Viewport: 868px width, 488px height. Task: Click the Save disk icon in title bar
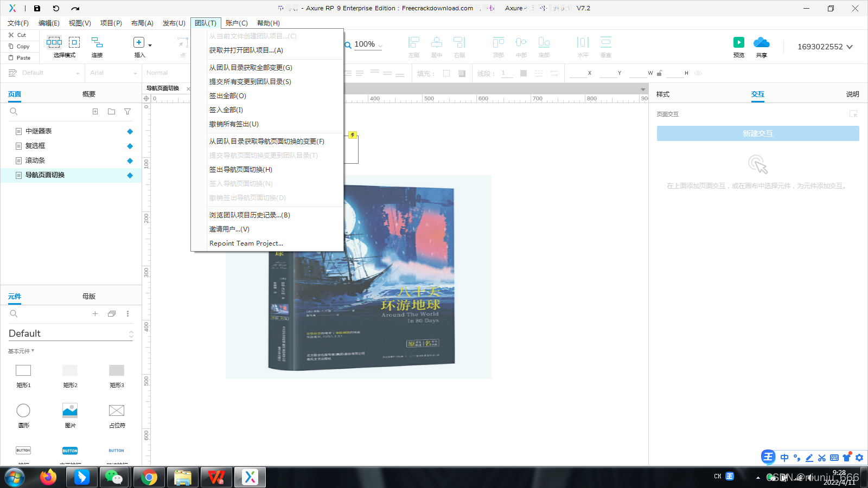[x=37, y=8]
